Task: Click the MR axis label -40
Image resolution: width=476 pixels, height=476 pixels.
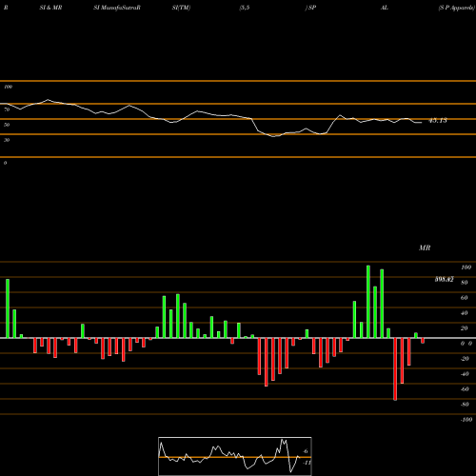Action: (465, 374)
